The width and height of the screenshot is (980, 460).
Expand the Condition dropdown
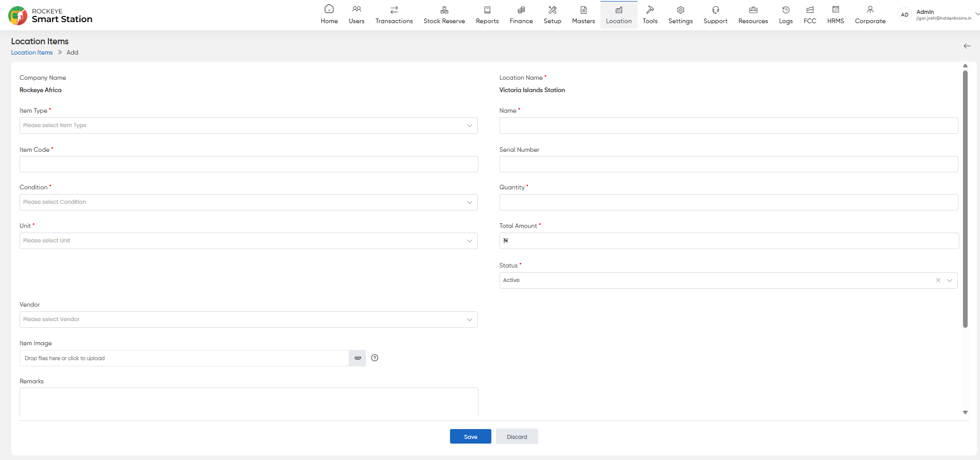point(249,202)
